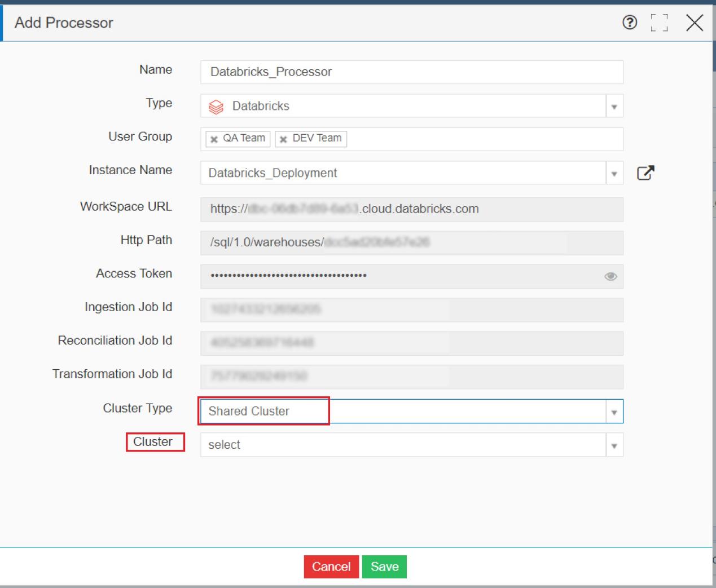Viewport: 716px width, 588px height.
Task: Click the fullscreen expand icon in header
Action: 658,23
